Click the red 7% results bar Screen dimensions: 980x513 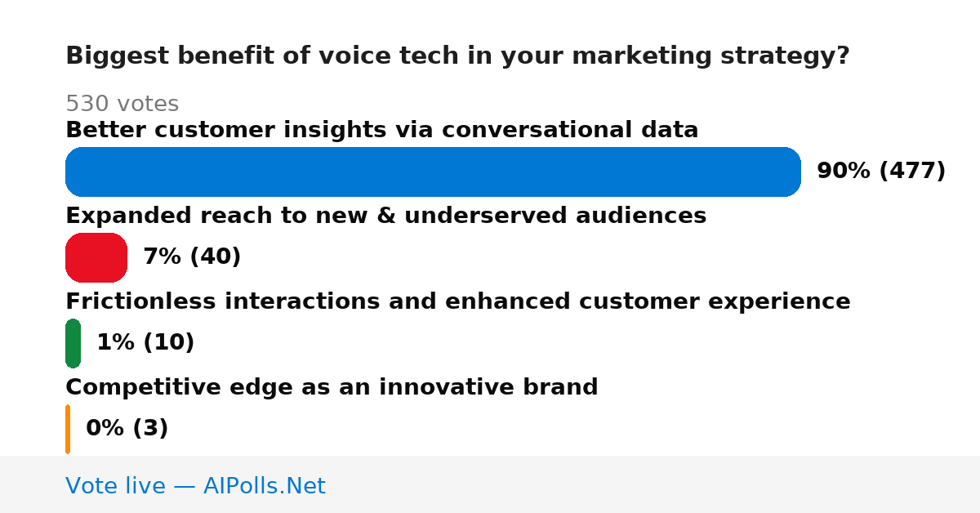coord(96,257)
